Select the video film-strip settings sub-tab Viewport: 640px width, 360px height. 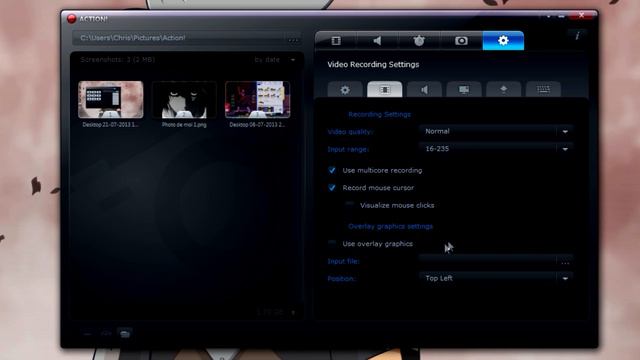[x=384, y=89]
